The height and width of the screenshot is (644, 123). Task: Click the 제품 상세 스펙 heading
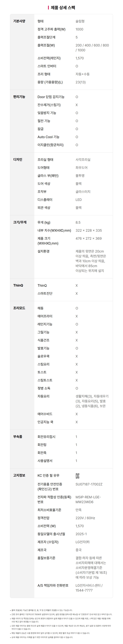click(63, 7)
